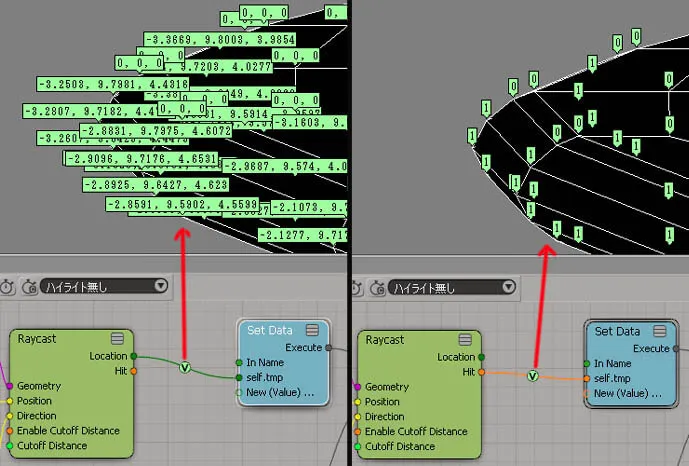This screenshot has width=689, height=466.
Task: Toggle the V value display on Location wire
Action: point(185,367)
